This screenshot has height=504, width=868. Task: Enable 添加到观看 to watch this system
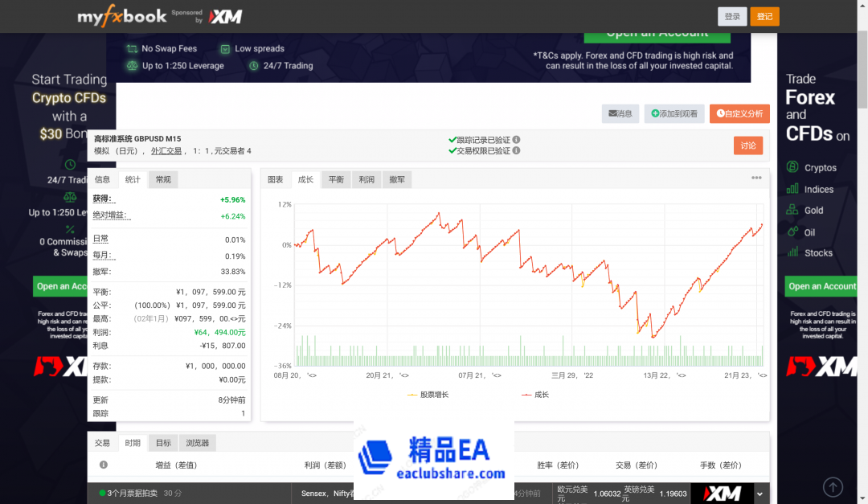point(674,113)
